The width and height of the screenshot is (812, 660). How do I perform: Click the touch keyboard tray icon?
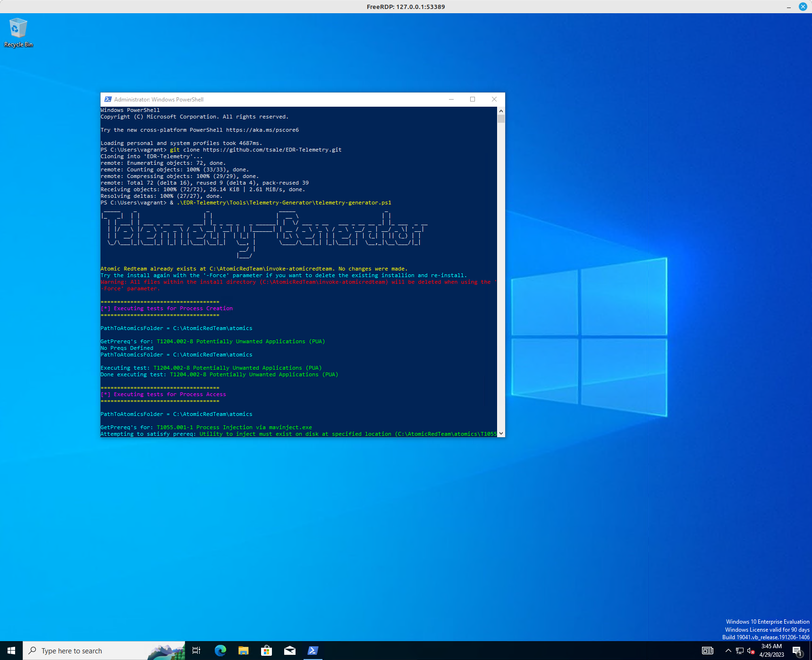(707, 651)
